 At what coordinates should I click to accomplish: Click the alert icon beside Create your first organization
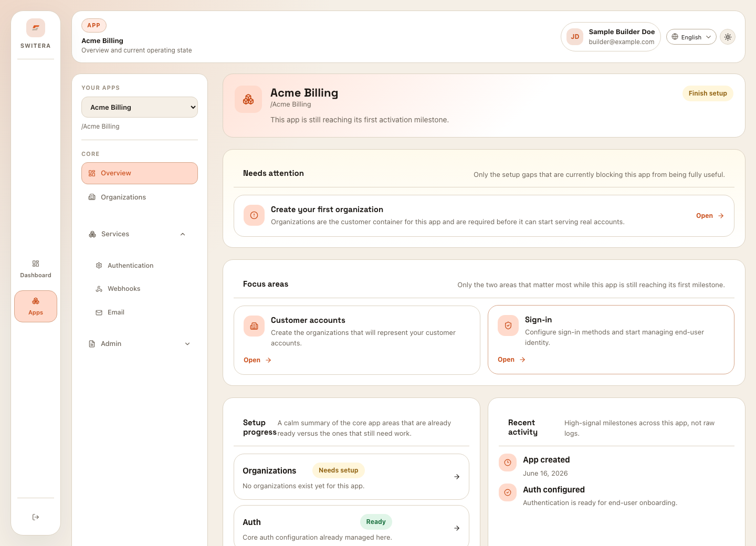coord(254,215)
